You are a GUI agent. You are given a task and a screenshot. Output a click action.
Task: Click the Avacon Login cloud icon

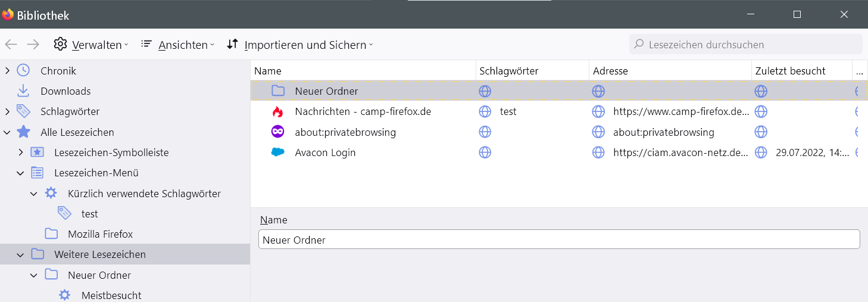point(277,152)
